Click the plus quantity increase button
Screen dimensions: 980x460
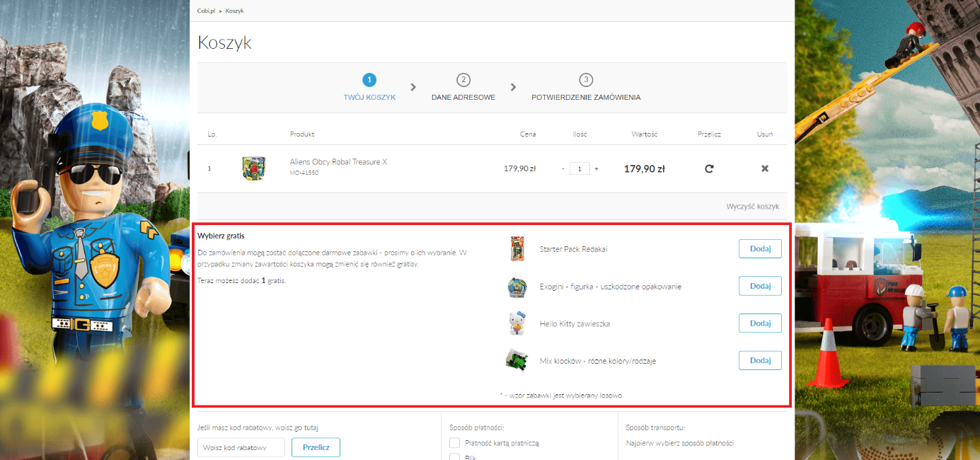pos(596,169)
